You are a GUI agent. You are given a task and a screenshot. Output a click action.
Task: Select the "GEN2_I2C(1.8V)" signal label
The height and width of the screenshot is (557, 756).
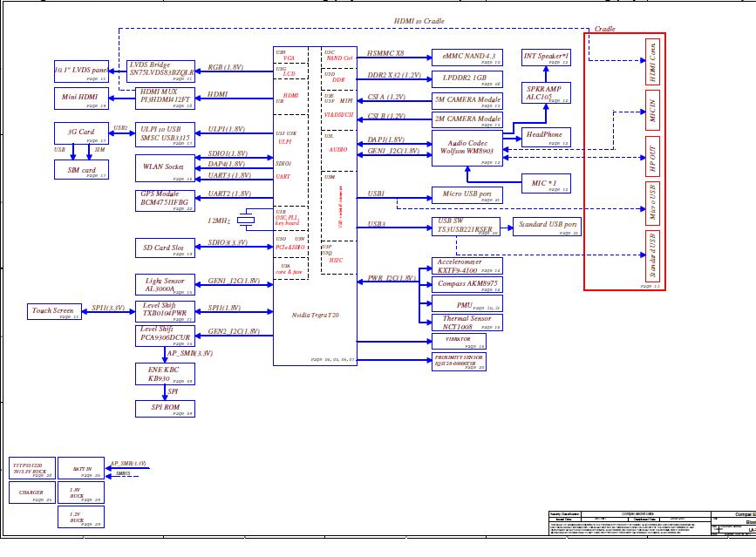point(234,331)
